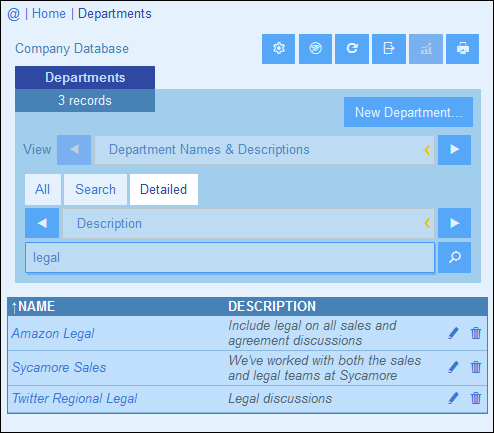Edit the Amazon Legal record
The height and width of the screenshot is (433, 494).
coord(453,333)
